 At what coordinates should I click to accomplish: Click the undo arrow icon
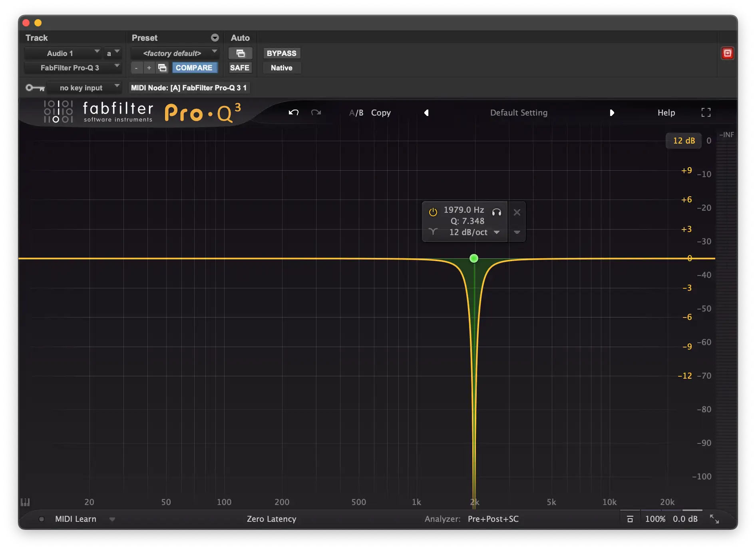[294, 112]
